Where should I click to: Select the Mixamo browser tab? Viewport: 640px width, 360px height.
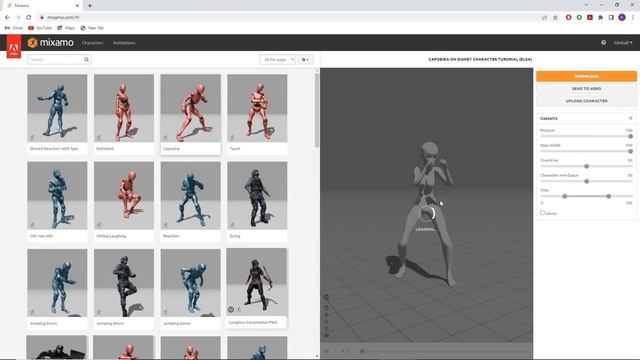[43, 6]
